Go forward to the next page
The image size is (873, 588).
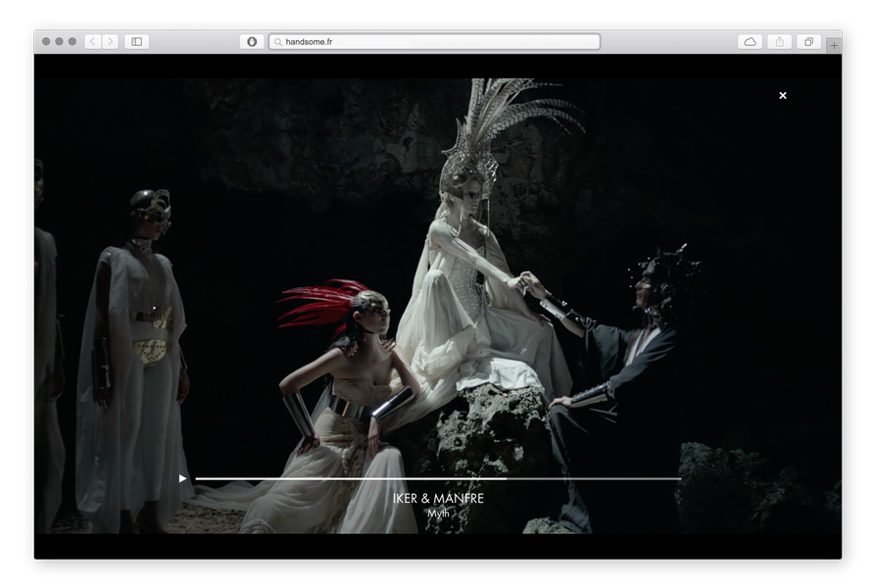[x=110, y=42]
